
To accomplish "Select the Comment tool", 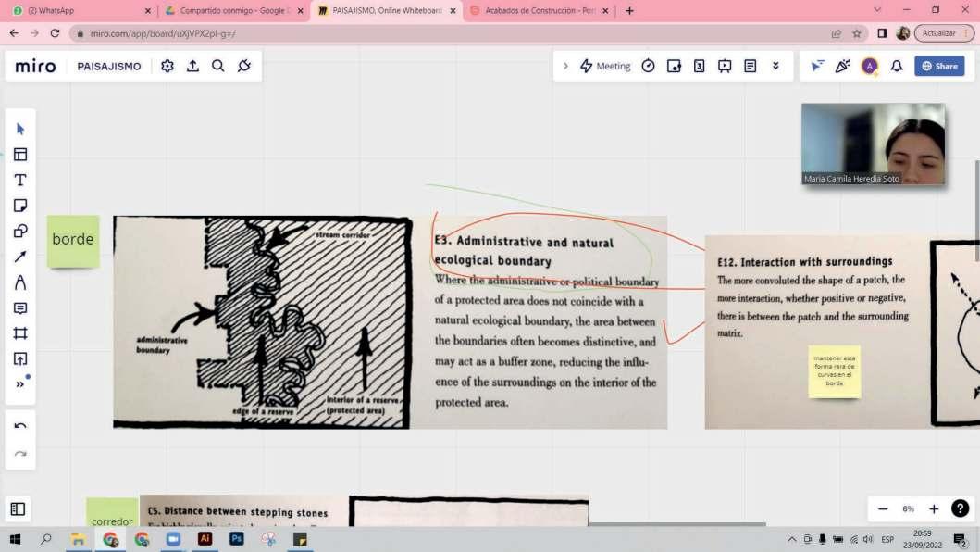I will pos(20,307).
